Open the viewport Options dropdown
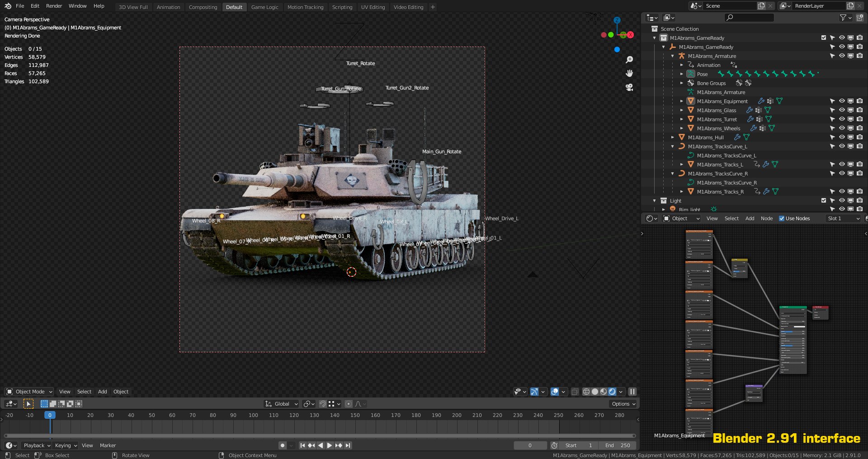This screenshot has width=868, height=459. point(623,404)
